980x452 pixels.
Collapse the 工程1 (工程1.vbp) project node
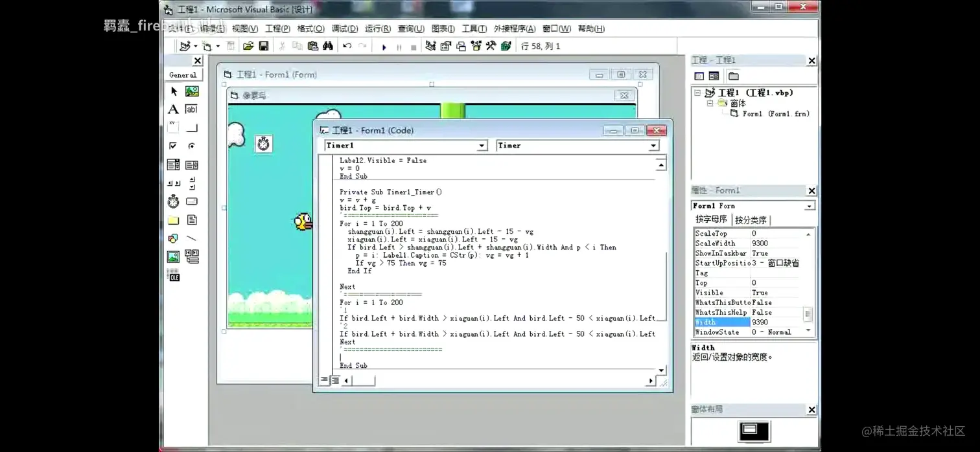coord(697,93)
